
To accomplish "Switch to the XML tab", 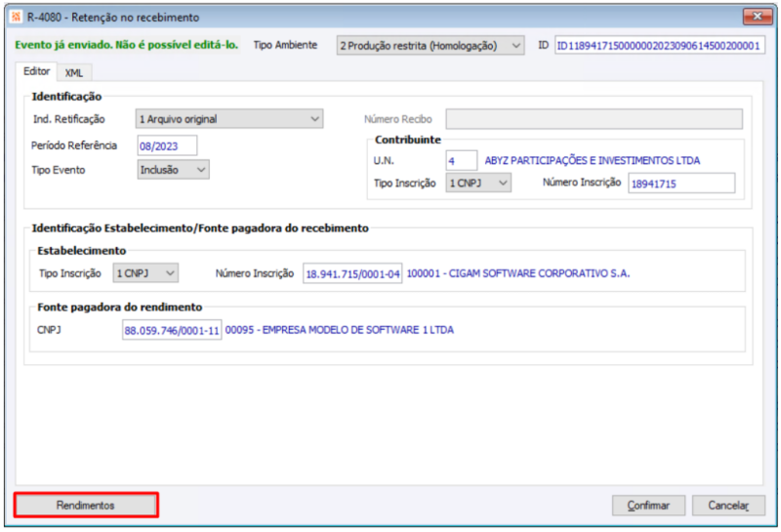I will coord(74,73).
